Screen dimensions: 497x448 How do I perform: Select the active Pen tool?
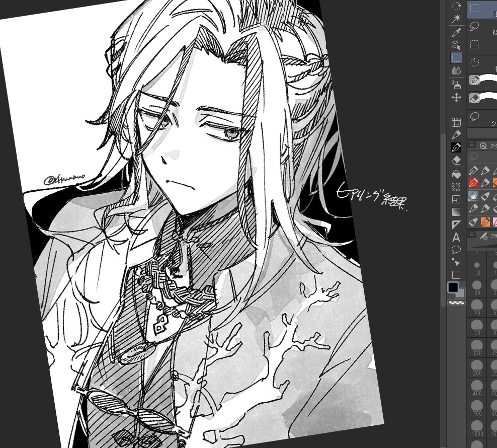(456, 147)
